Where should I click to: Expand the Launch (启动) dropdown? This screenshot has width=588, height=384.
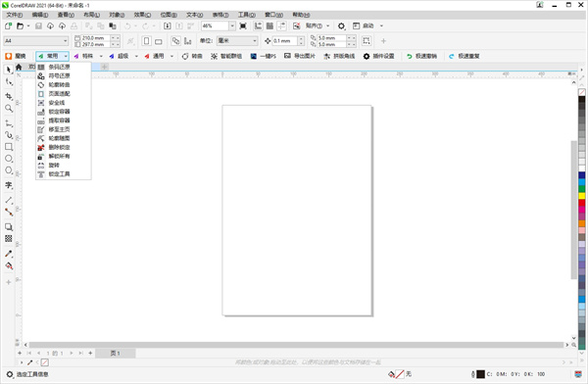tap(381, 25)
